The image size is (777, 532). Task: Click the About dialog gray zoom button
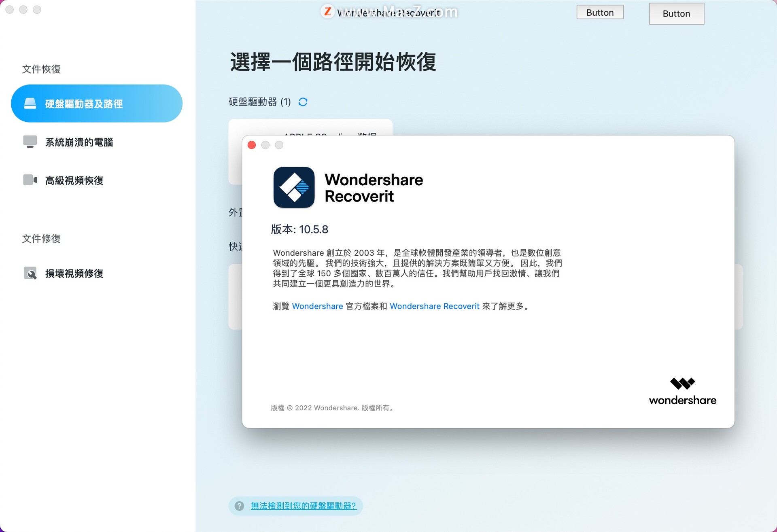(279, 145)
